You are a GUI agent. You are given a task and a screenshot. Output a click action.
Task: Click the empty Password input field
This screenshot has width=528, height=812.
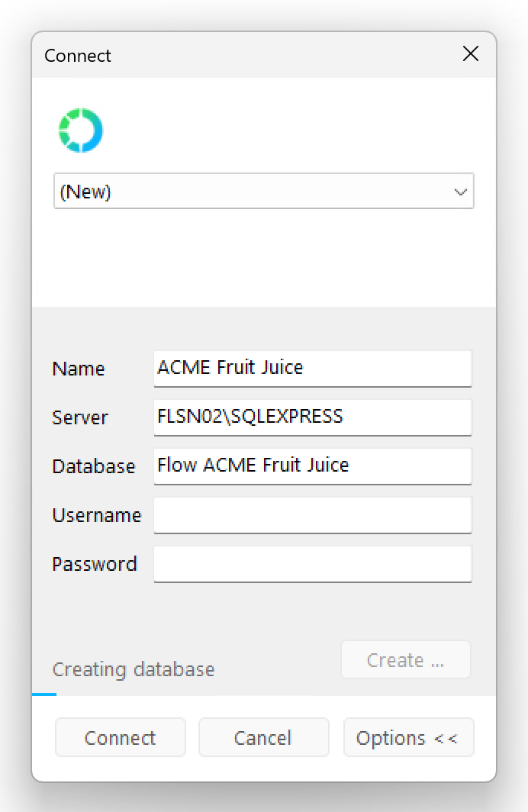pos(313,564)
